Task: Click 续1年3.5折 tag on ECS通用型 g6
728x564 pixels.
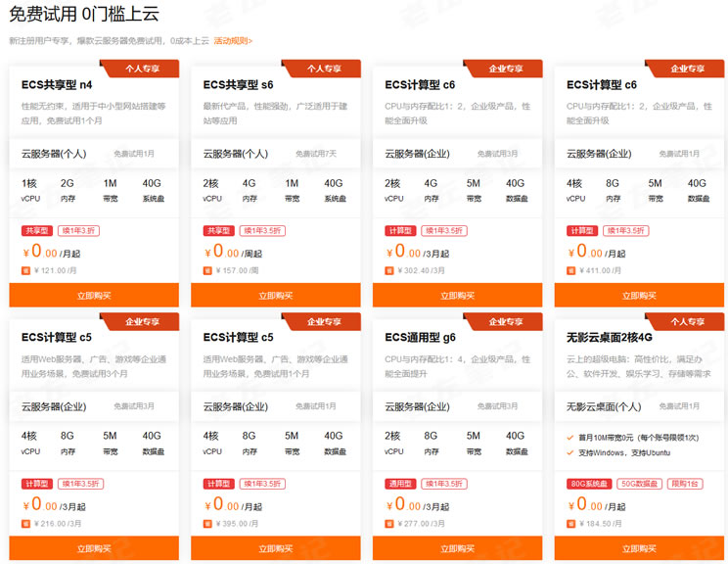Action: [x=444, y=484]
